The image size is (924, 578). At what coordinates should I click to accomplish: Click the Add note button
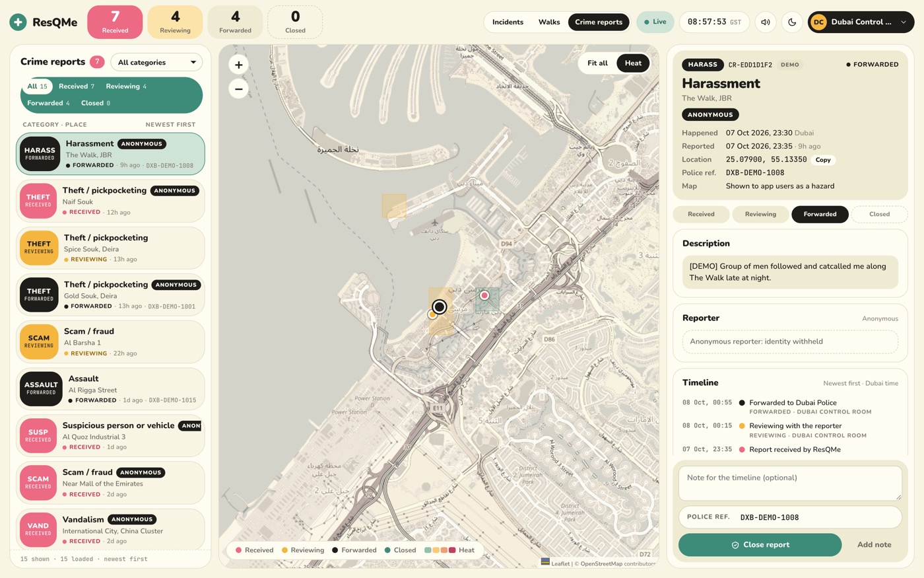point(874,545)
